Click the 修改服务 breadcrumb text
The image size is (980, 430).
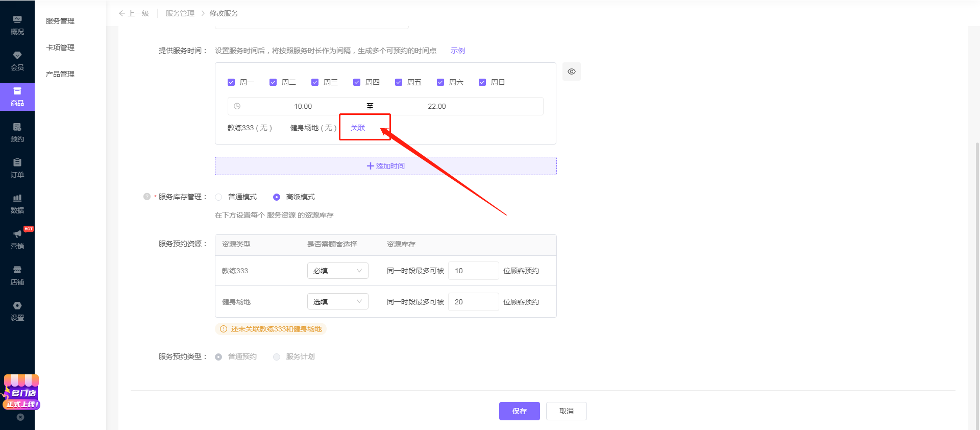pos(224,13)
